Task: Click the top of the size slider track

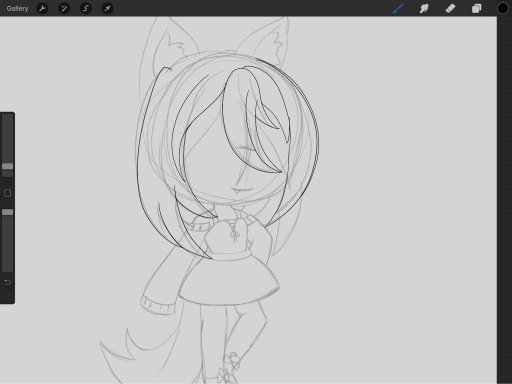Action: coord(7,118)
